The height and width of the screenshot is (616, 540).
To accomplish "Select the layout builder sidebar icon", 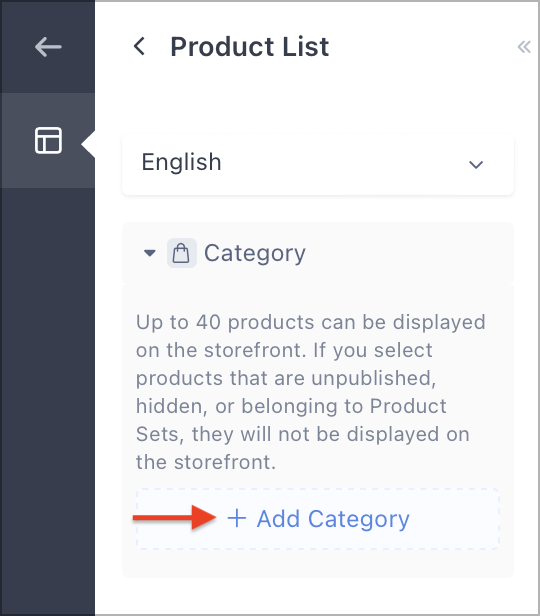I will (48, 140).
